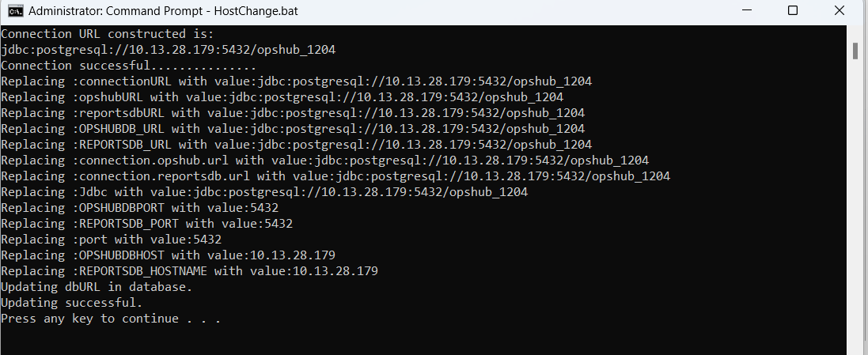Screen dimensions: 868x355
Task: Click the window title 'Administrator: Command Prompt - HostChange.bat'
Action: click(x=161, y=11)
